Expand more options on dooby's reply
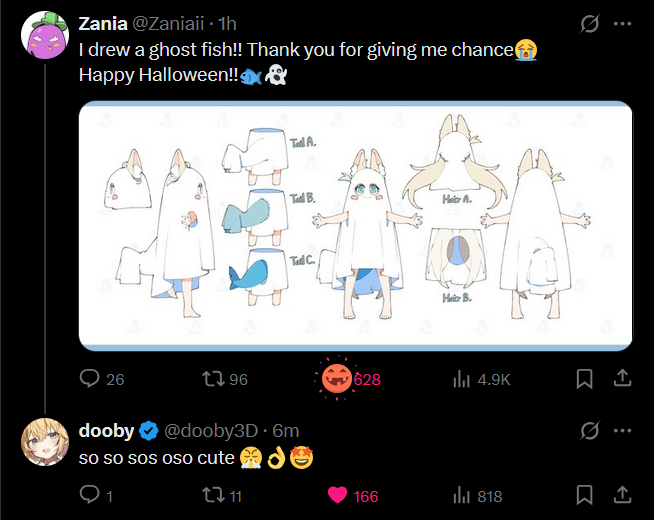 (x=622, y=431)
